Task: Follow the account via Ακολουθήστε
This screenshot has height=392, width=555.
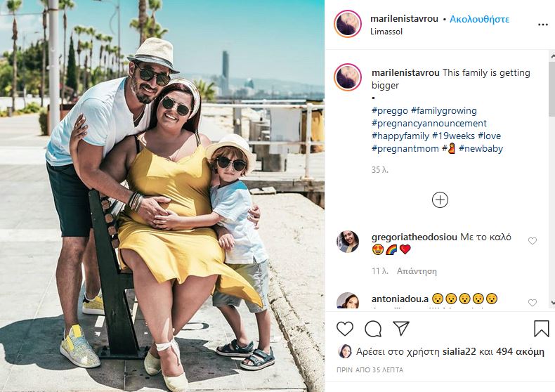Action: click(479, 19)
